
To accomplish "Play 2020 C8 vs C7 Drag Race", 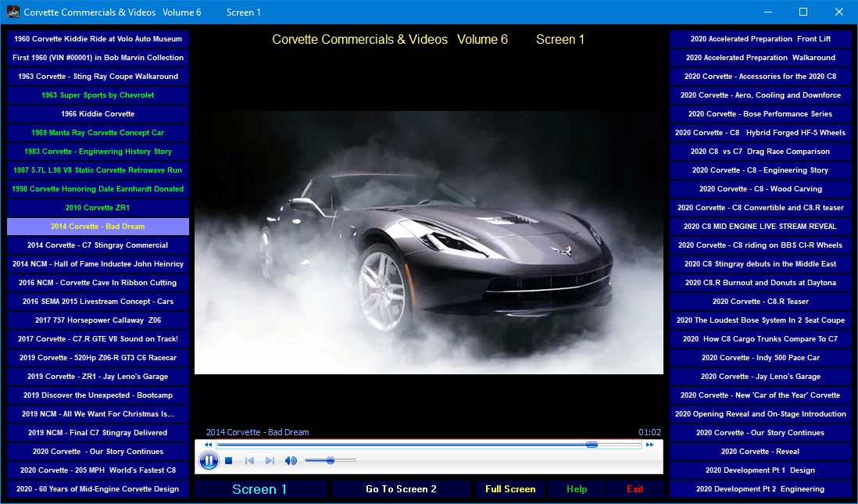I will [x=760, y=151].
